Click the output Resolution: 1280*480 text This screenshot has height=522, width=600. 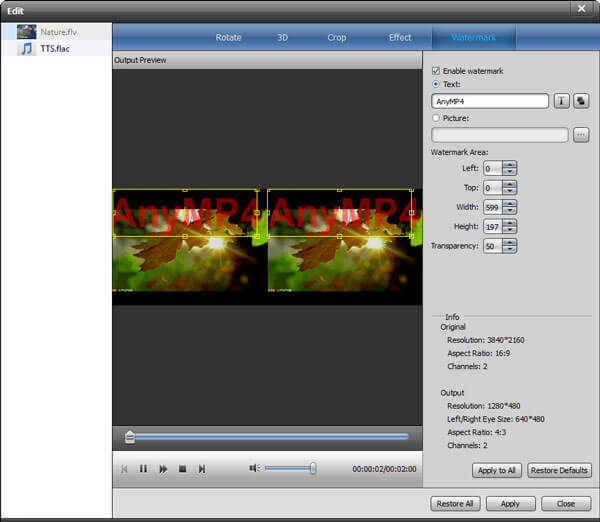pos(484,406)
